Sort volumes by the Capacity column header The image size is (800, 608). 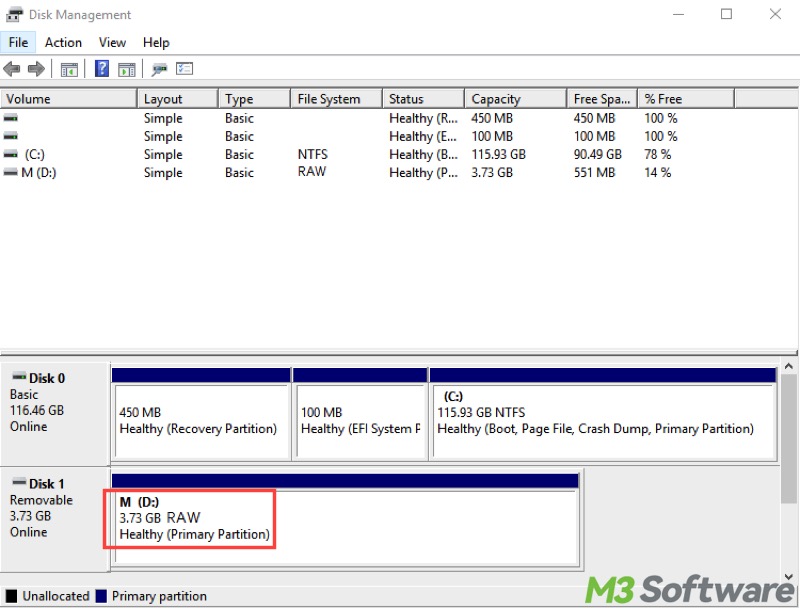click(496, 99)
